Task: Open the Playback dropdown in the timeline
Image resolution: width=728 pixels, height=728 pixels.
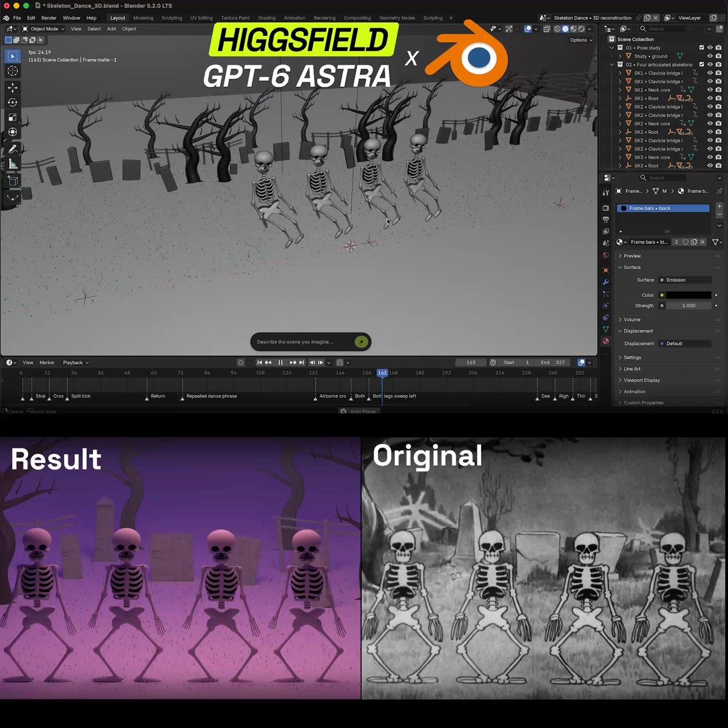Action: (x=75, y=362)
